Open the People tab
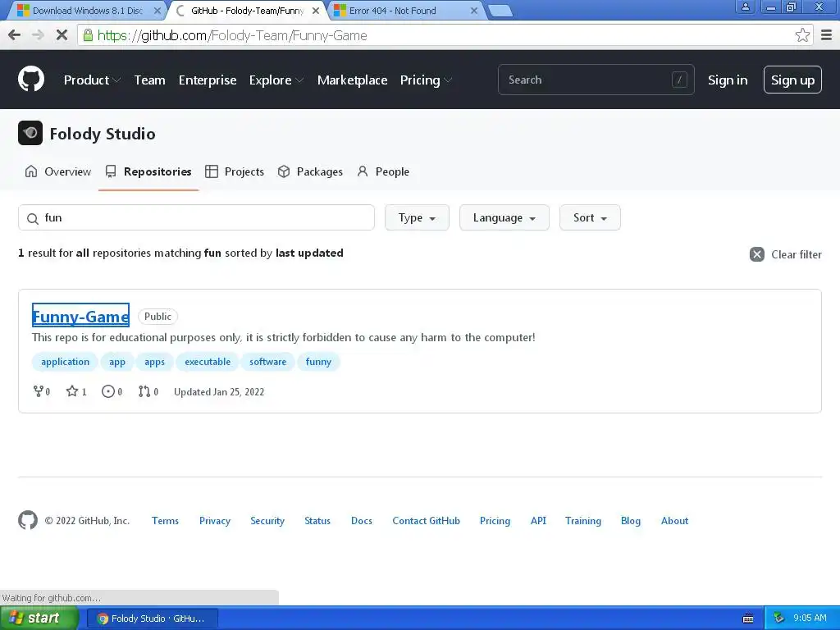The image size is (840, 630). pos(383,171)
